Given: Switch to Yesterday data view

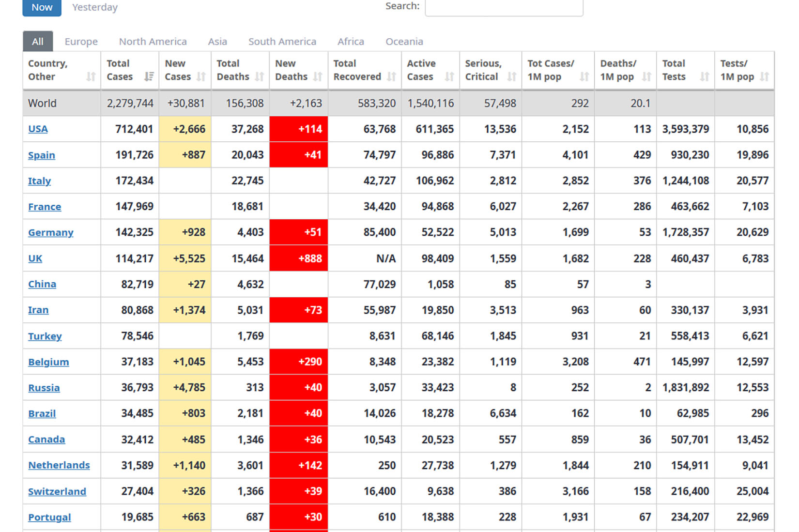Looking at the screenshot, I should [95, 7].
